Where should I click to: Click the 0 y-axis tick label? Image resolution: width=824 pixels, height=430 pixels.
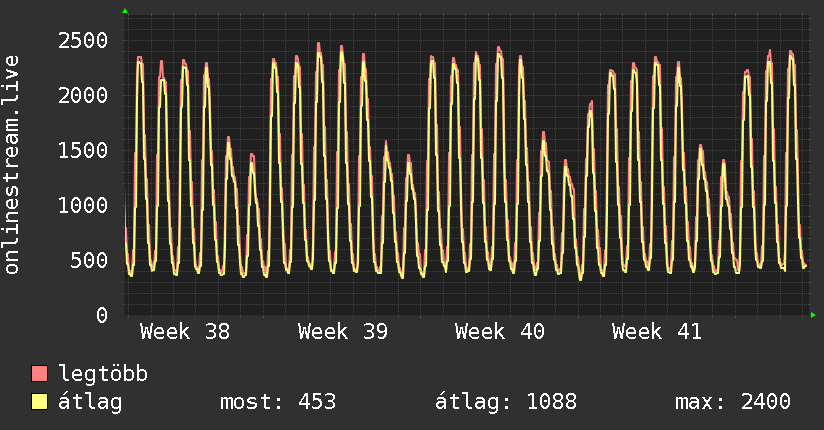click(x=102, y=315)
